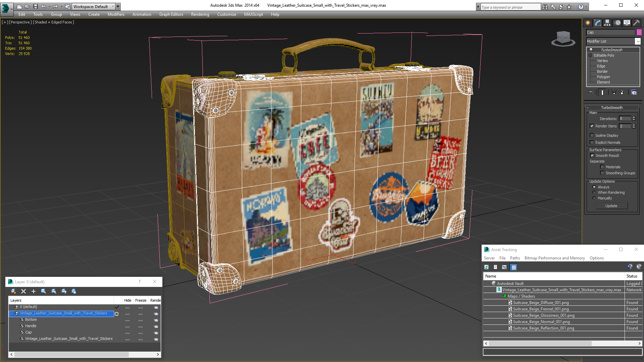This screenshot has width=644, height=362.
Task: Enable Separate by Smoothing Groups checkbox
Action: tap(602, 173)
